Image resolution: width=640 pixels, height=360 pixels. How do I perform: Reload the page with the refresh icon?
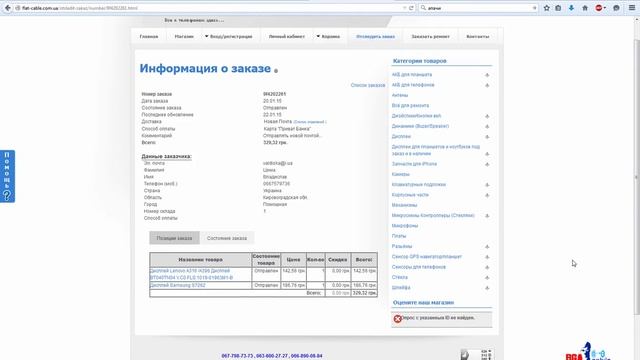click(411, 8)
